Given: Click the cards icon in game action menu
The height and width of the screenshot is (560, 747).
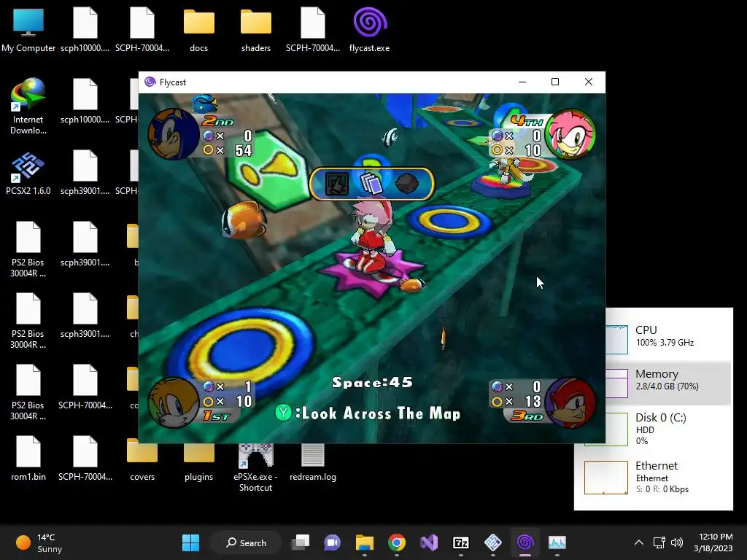Looking at the screenshot, I should [371, 184].
